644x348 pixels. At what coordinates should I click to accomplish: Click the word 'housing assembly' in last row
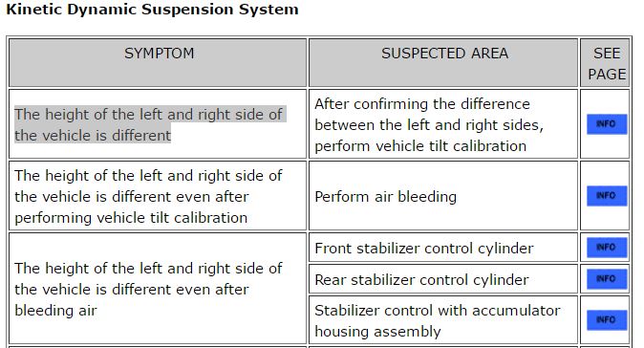(377, 331)
